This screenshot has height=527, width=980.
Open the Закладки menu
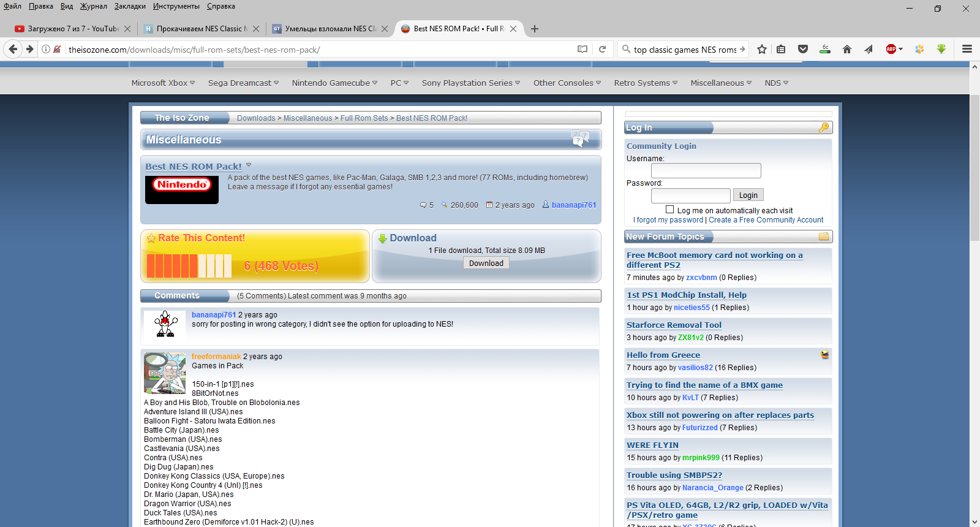tap(130, 6)
